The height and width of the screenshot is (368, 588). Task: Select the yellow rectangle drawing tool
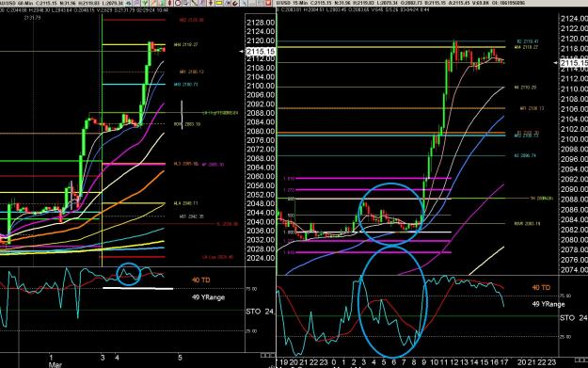tap(219, 3)
